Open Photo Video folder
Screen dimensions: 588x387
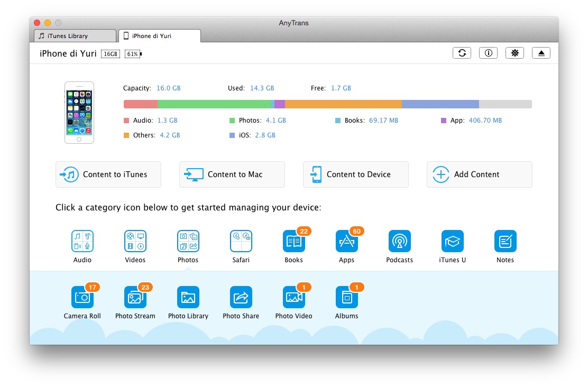click(294, 297)
